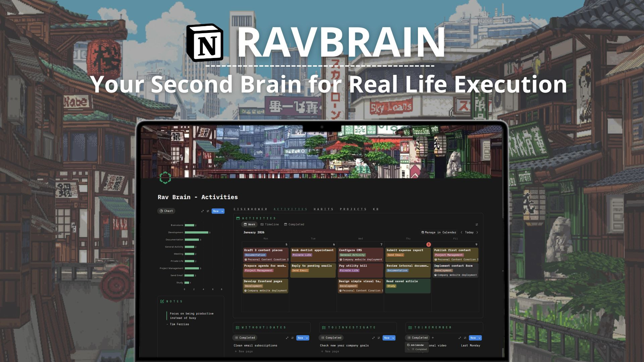Expand New dropdown arrow in To Remember
Image resolution: width=644 pixels, height=362 pixels.
tap(479, 338)
